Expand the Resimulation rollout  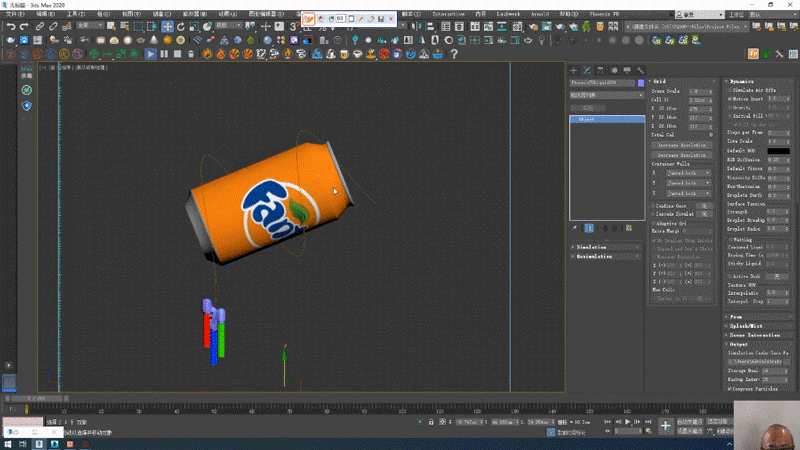point(607,257)
